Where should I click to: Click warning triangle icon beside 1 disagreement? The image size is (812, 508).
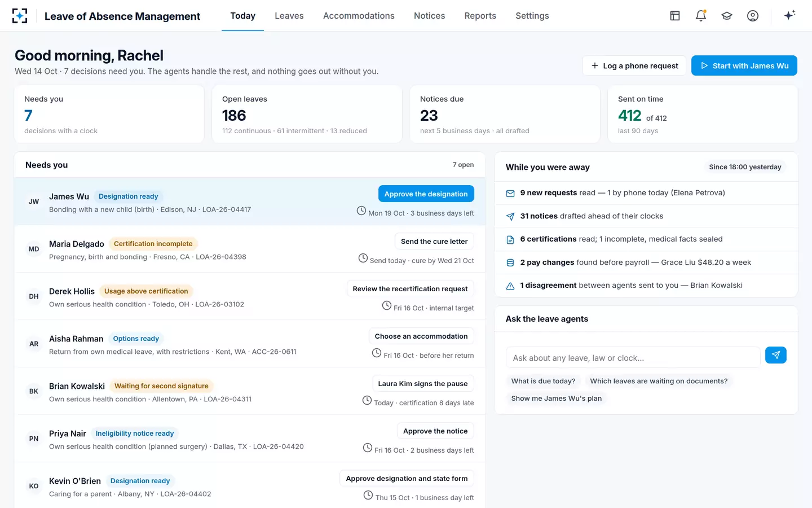coord(510,286)
